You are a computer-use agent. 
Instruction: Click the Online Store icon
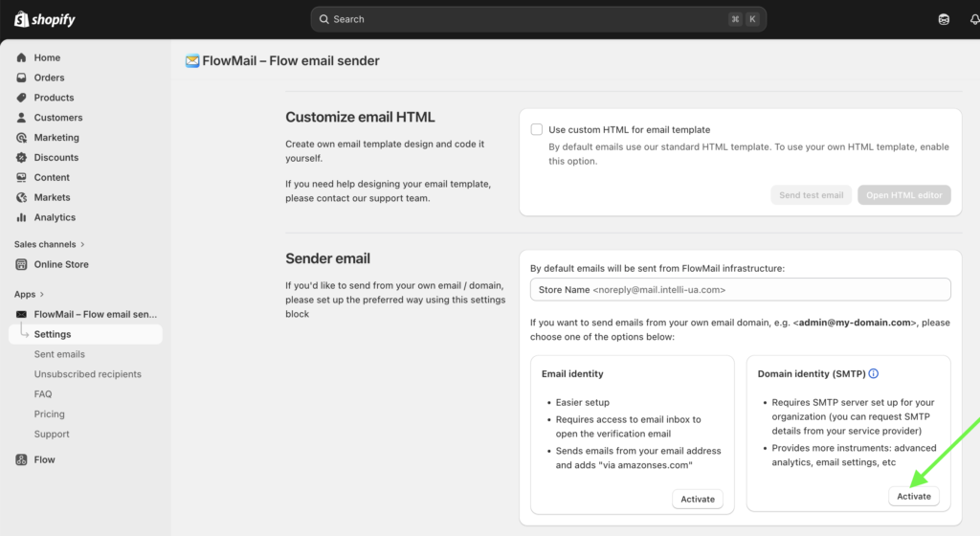[21, 264]
